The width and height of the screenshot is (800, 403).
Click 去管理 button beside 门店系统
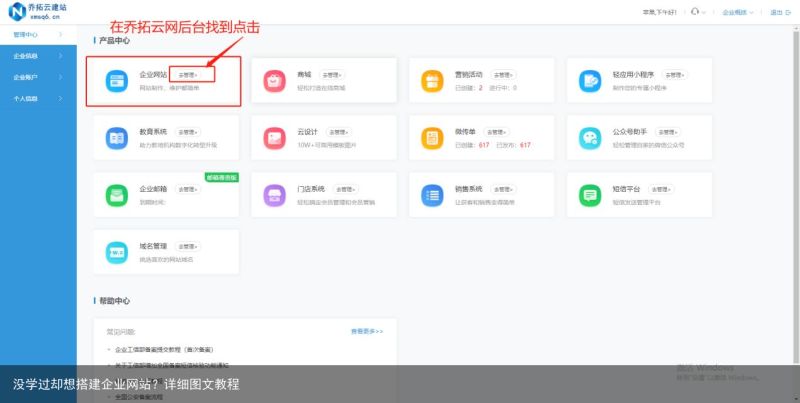(345, 189)
